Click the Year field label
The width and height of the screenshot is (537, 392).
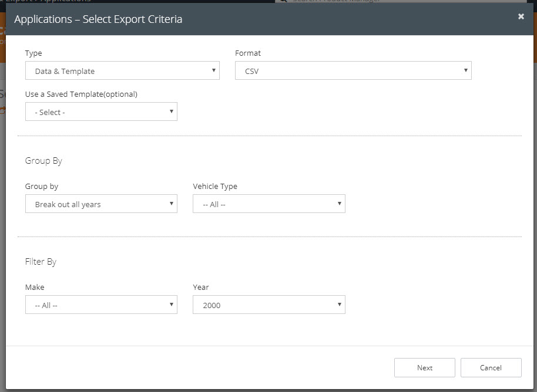point(201,287)
